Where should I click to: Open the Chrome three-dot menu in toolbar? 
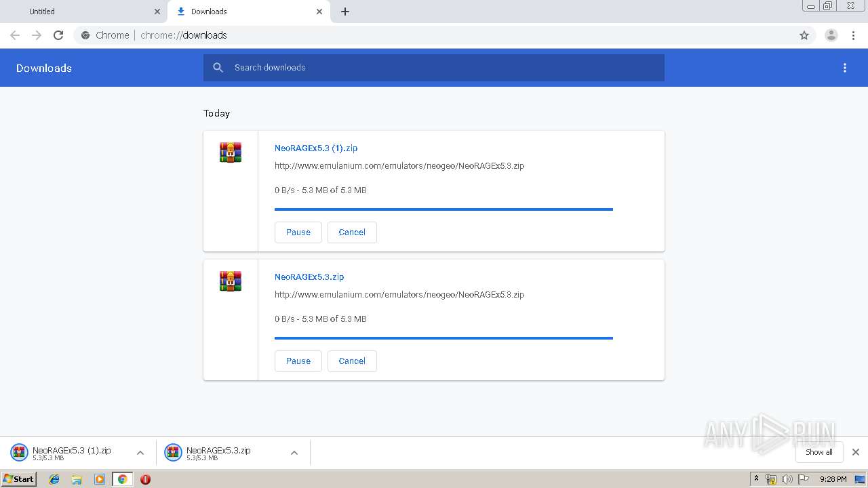coord(854,35)
